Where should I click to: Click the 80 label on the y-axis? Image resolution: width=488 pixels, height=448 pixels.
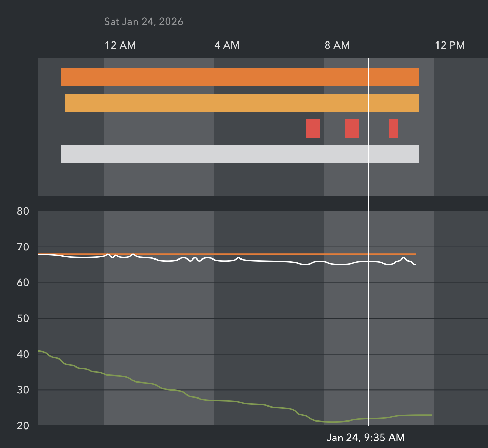tap(23, 211)
